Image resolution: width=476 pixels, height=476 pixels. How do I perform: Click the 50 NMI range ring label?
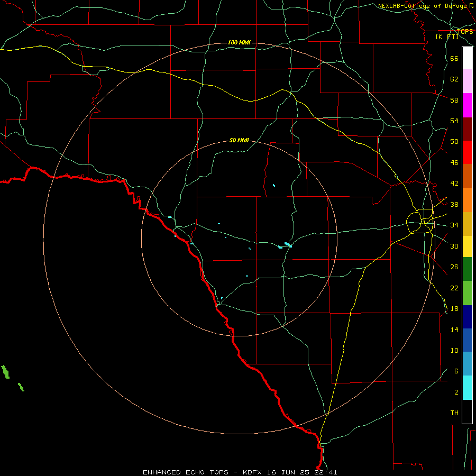[x=239, y=140]
